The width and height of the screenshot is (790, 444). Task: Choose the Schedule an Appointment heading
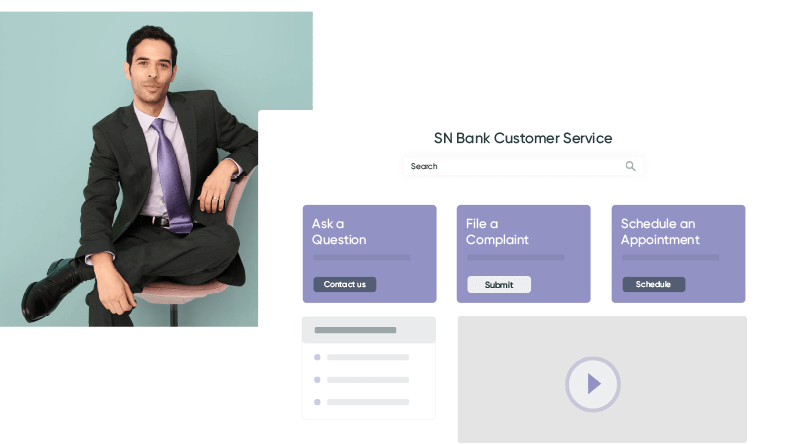pyautogui.click(x=660, y=231)
